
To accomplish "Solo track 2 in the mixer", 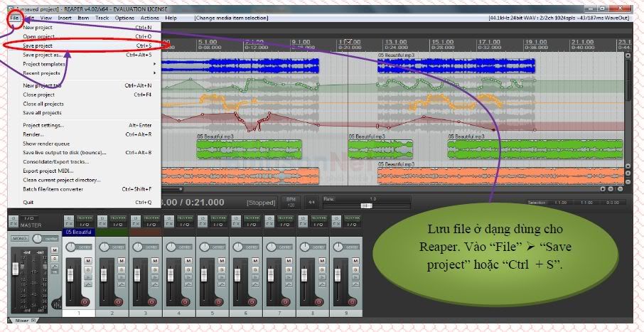I will click(x=122, y=270).
